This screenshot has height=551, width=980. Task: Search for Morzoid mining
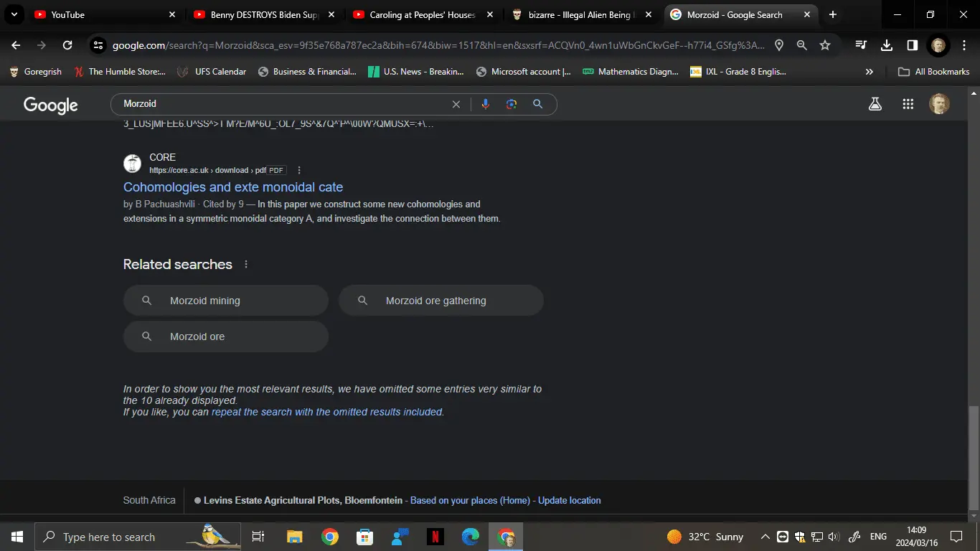(x=226, y=301)
